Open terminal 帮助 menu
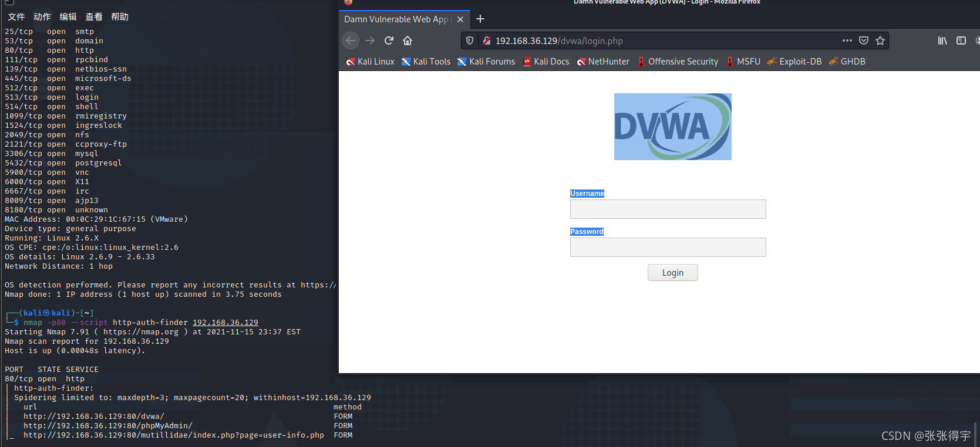The image size is (980, 447). (120, 16)
